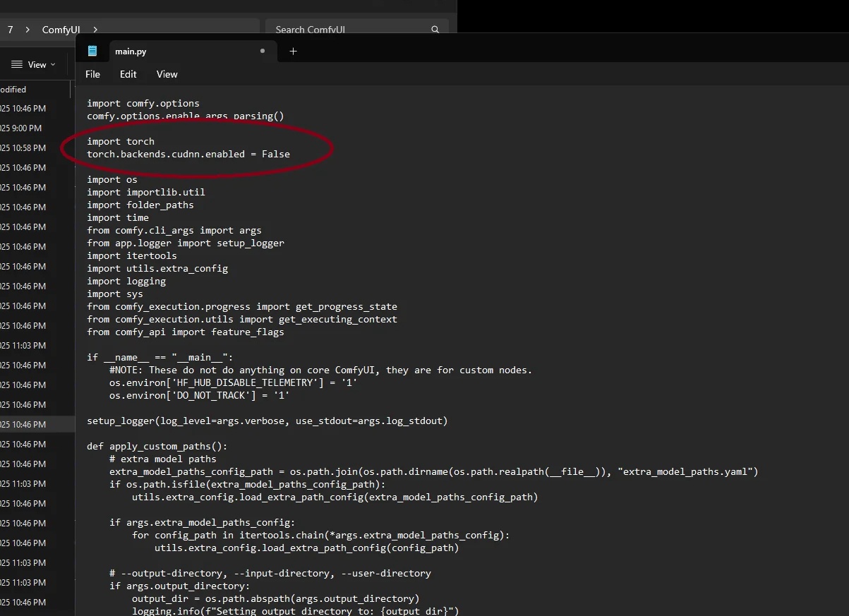Click the "# --output-directory, --input-directory" comment
Image resolution: width=849 pixels, height=616 pixels.
tap(270, 573)
